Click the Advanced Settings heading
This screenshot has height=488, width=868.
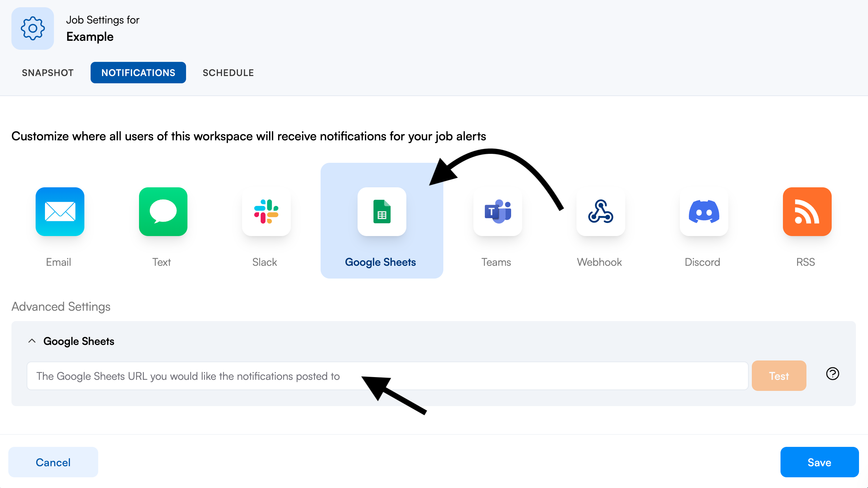[61, 307]
